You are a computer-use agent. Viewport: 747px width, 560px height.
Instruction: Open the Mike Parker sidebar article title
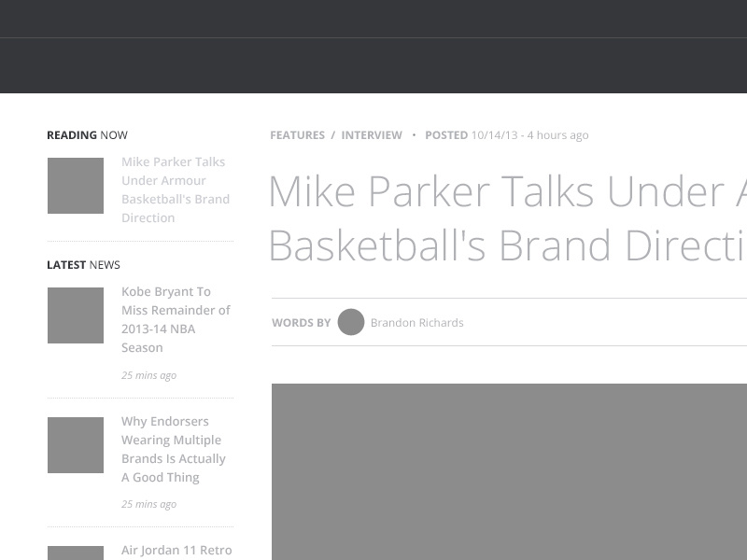[176, 189]
